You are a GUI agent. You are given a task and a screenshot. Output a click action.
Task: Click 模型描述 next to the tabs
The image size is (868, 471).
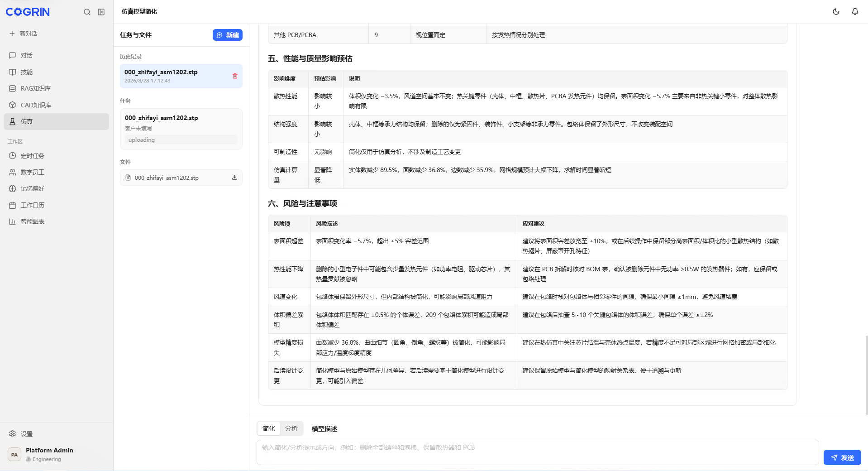pos(324,429)
